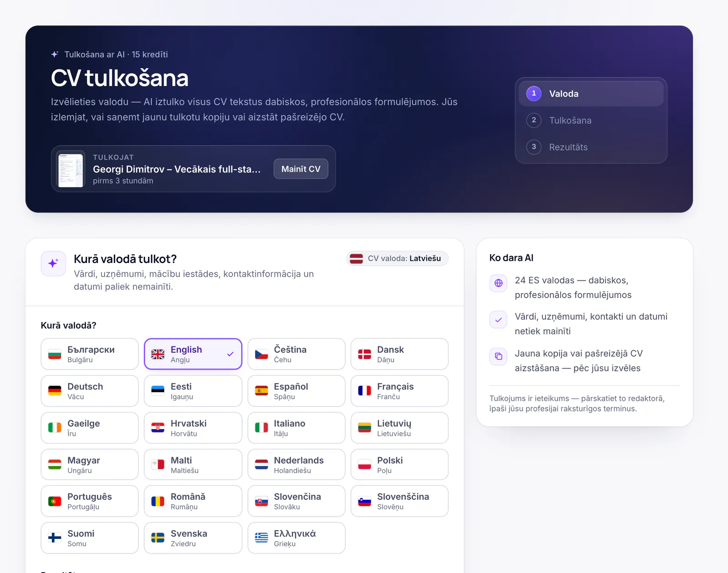Viewport: 728px width, 573px height.
Task: Go to step 1 Valoda
Action: [591, 94]
